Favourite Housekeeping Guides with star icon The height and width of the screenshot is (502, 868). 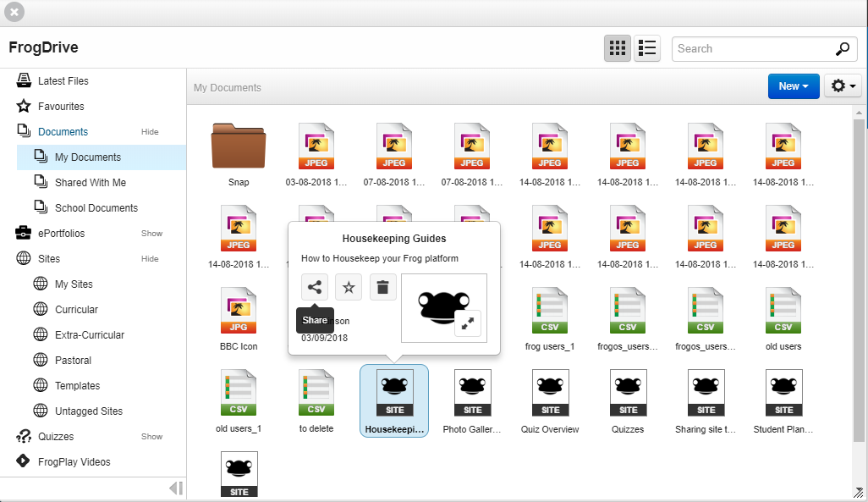349,287
